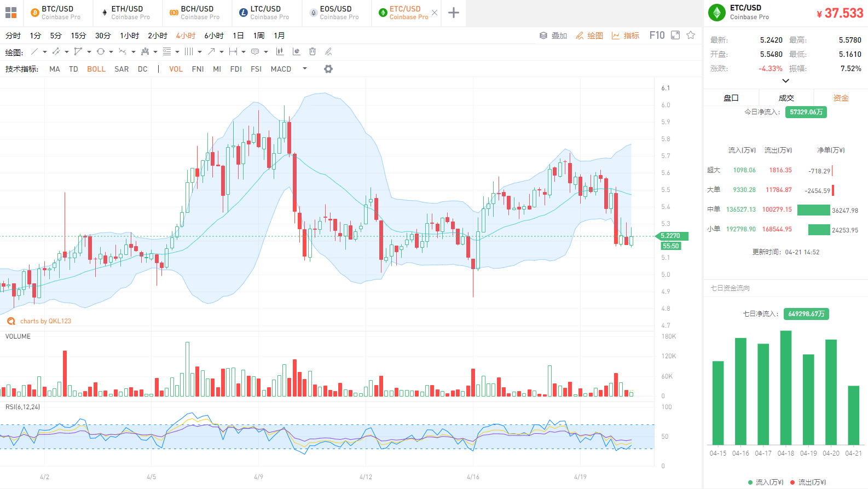This screenshot has width=868, height=489.
Task: Toggle the VOL indicator off
Action: 176,69
